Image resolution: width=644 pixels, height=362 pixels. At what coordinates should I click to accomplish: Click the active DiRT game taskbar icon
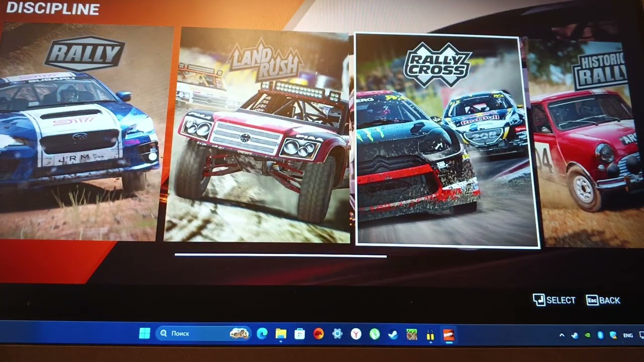click(x=449, y=335)
